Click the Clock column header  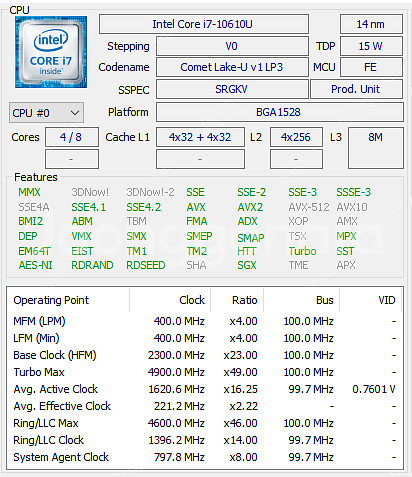click(x=170, y=300)
